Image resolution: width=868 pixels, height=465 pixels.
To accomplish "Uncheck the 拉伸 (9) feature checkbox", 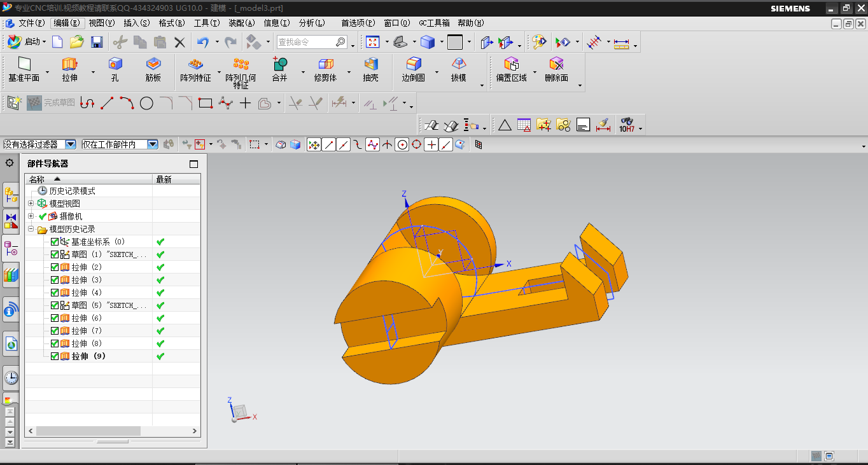I will click(x=55, y=356).
